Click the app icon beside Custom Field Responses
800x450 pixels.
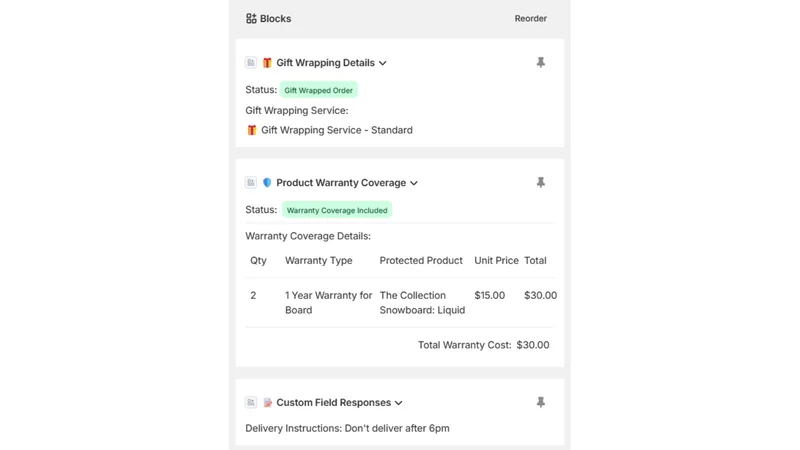point(251,403)
